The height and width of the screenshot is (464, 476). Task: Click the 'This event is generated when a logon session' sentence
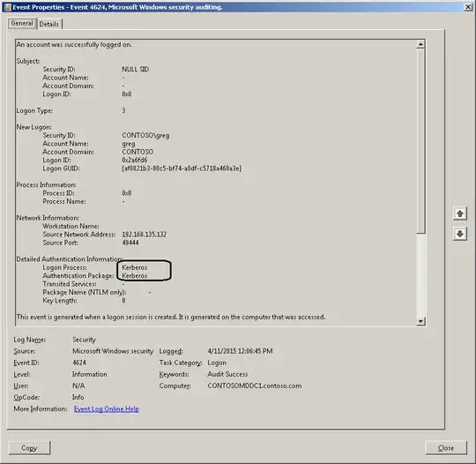171,317
